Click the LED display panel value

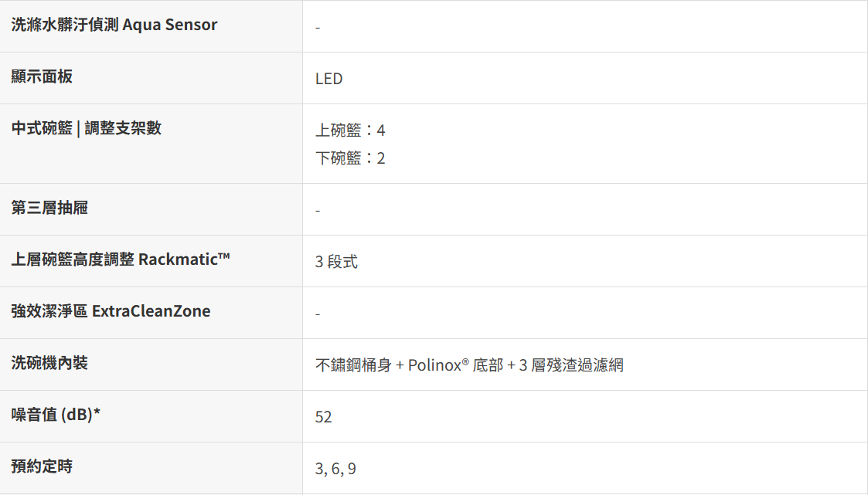click(x=328, y=79)
